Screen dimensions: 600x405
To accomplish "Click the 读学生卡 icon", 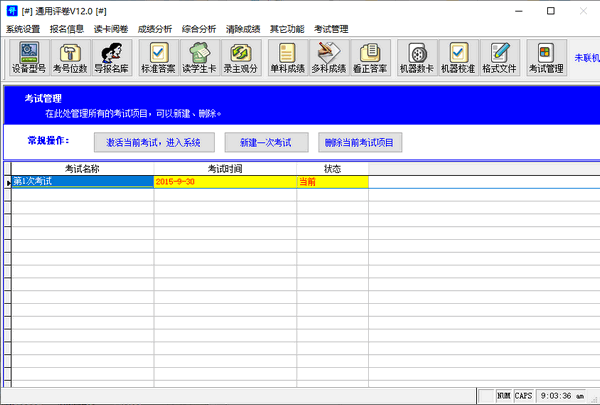I will point(200,58).
